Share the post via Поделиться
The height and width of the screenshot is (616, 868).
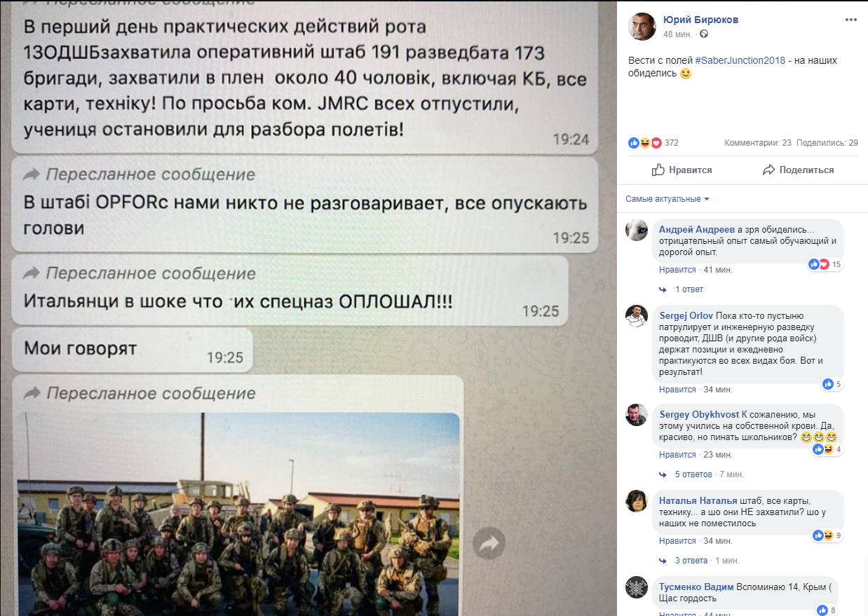click(798, 170)
